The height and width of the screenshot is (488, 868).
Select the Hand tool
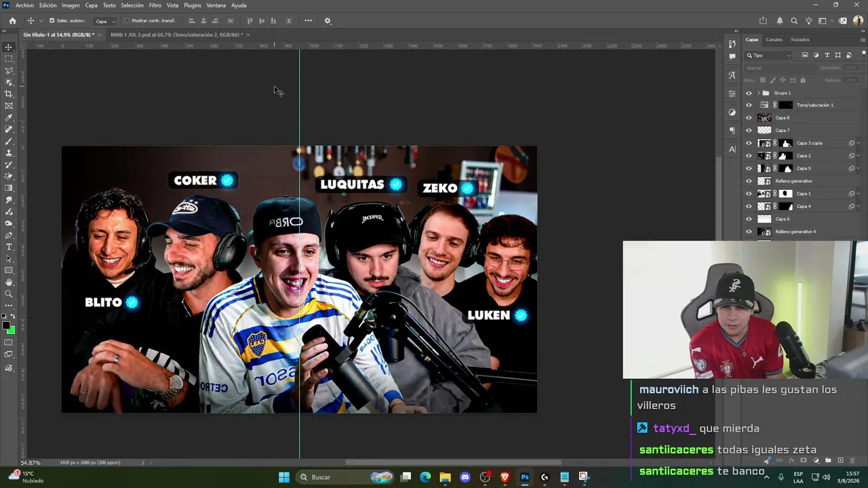point(9,282)
